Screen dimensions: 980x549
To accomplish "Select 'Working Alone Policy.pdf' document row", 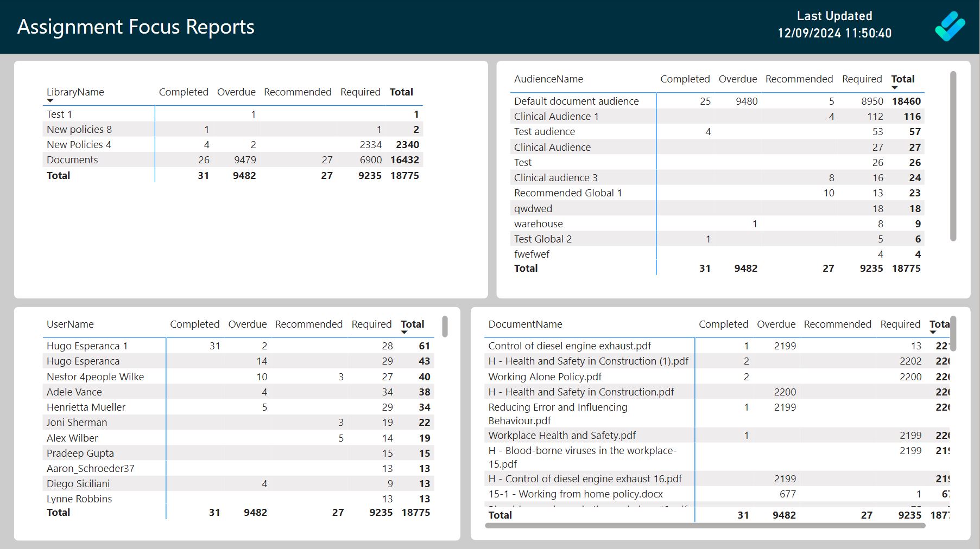I will (x=717, y=377).
